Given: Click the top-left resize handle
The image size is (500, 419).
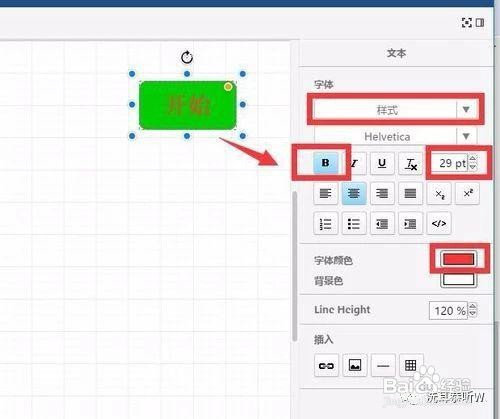Looking at the screenshot, I should (x=132, y=74).
